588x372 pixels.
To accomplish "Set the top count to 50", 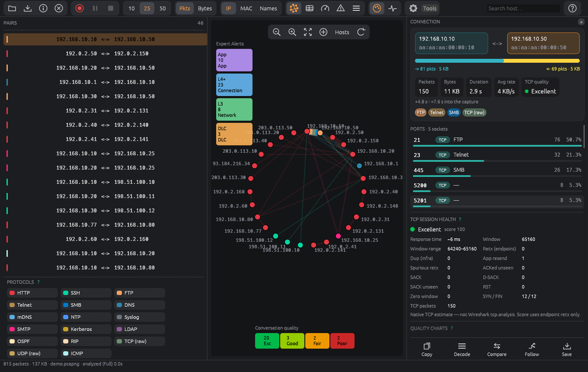I will [163, 8].
